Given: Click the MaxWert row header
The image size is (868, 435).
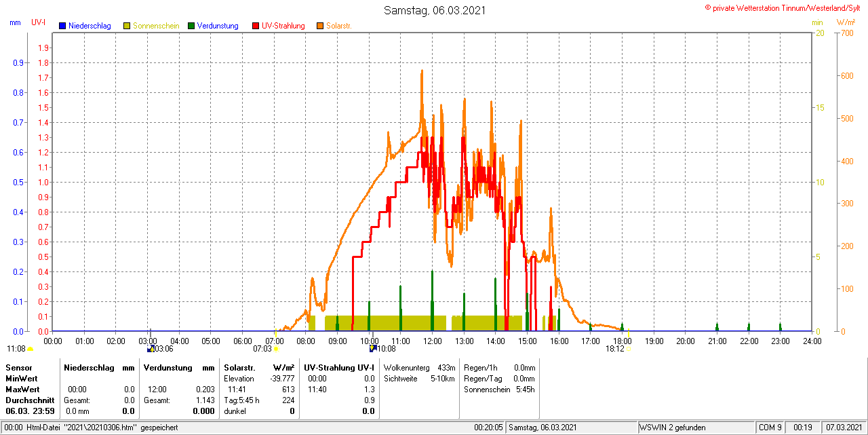Looking at the screenshot, I should tap(23, 390).
